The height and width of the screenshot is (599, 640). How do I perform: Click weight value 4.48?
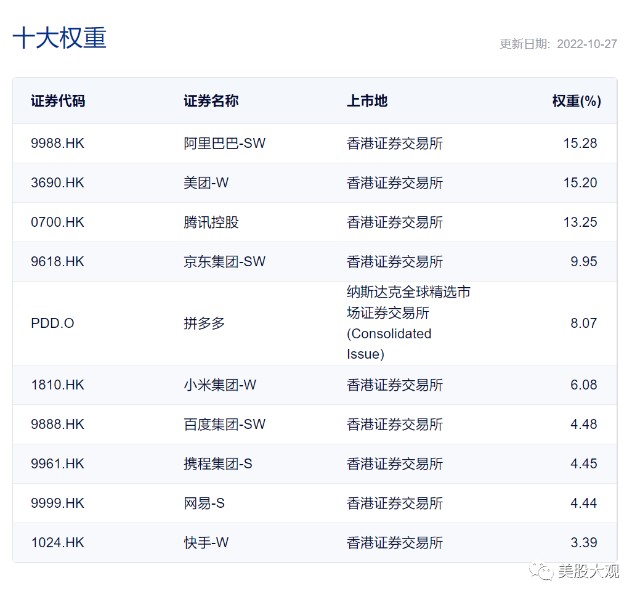584,424
